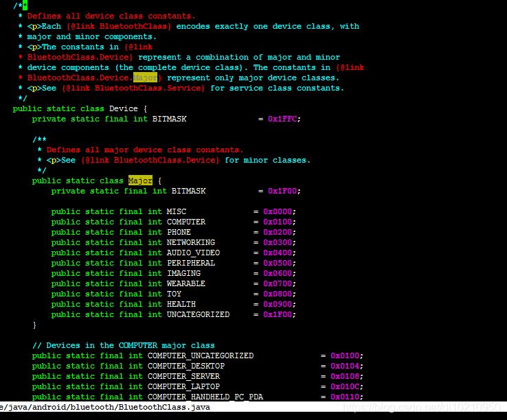507x420 pixels.
Task: Click the BluetoothClass.java path in status line
Action: [104, 407]
